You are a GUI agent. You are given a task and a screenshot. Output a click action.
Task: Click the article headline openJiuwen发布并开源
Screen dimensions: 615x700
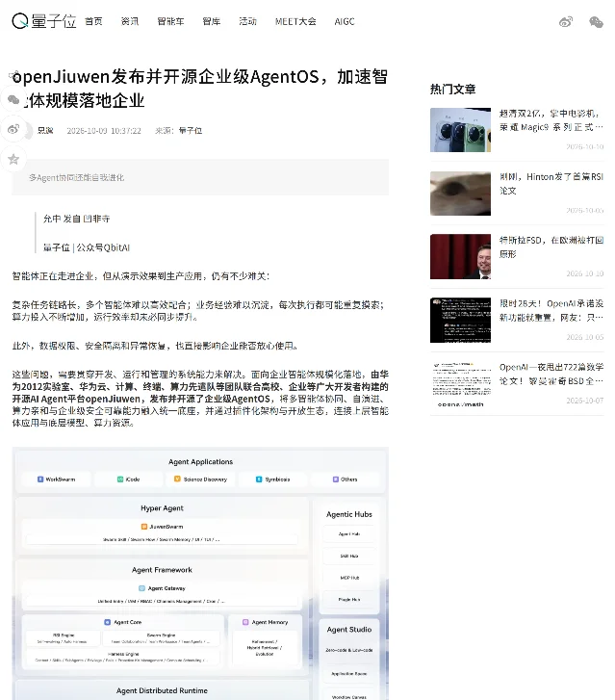[x=200, y=89]
